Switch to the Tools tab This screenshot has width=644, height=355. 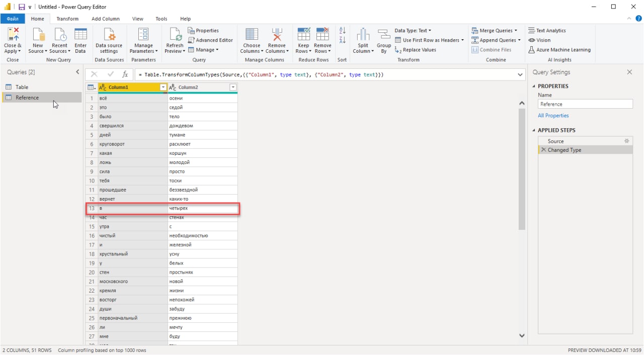click(162, 19)
